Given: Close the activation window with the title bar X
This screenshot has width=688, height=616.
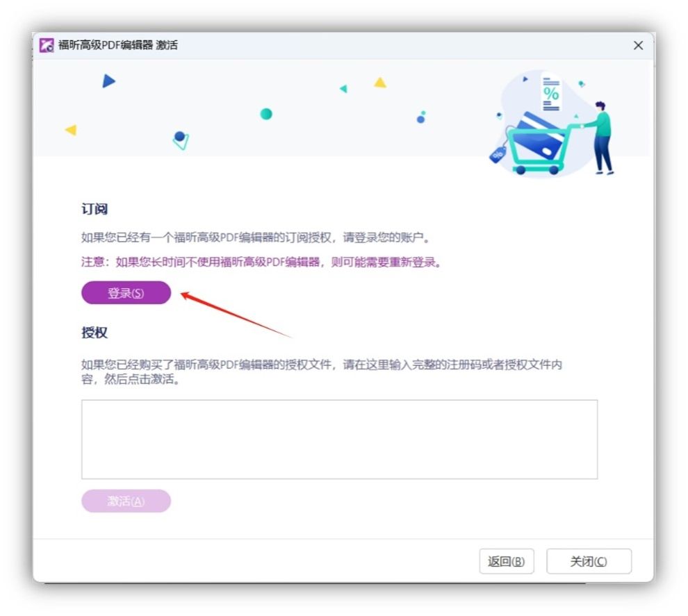Looking at the screenshot, I should (638, 45).
